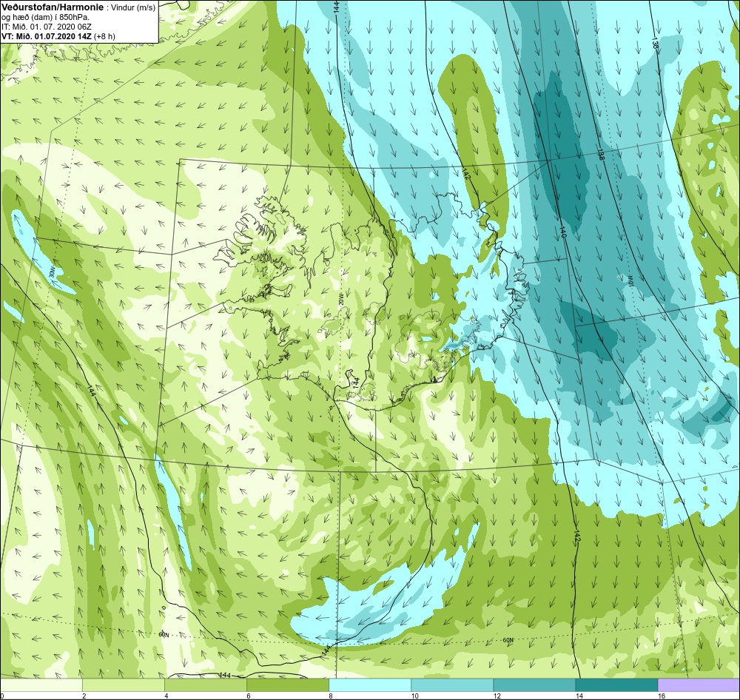This screenshot has width=740, height=700.
Task: Click the purple legend swatch starting at 16
Action: (699, 685)
